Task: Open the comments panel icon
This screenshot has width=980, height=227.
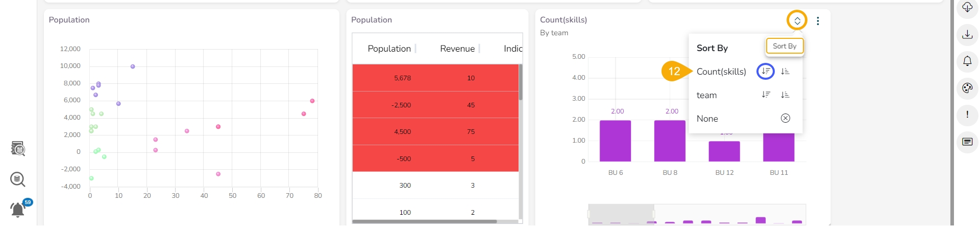Action: tap(967, 142)
